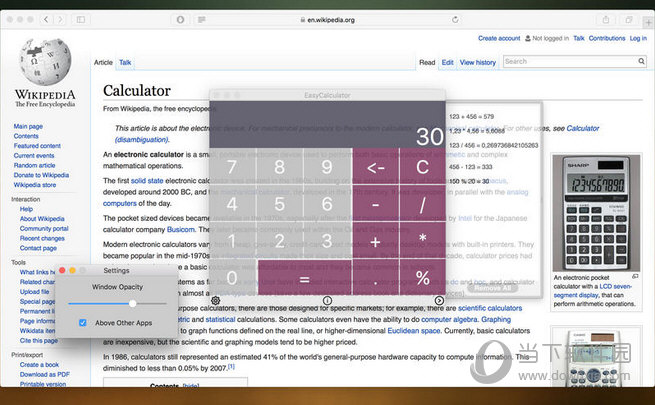Click Safari reader view icon
The image size is (655, 405).
pos(202,19)
